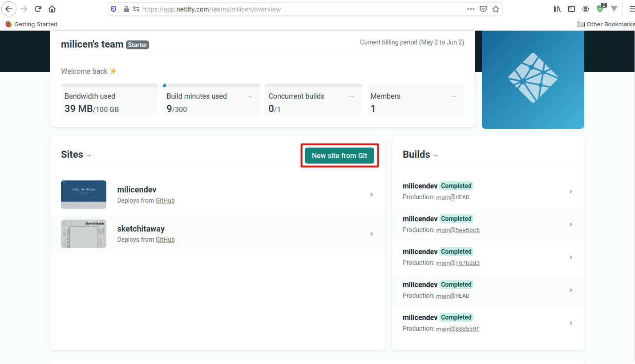Save page to Pocket icon
This screenshot has height=364, width=635.
(x=483, y=9)
